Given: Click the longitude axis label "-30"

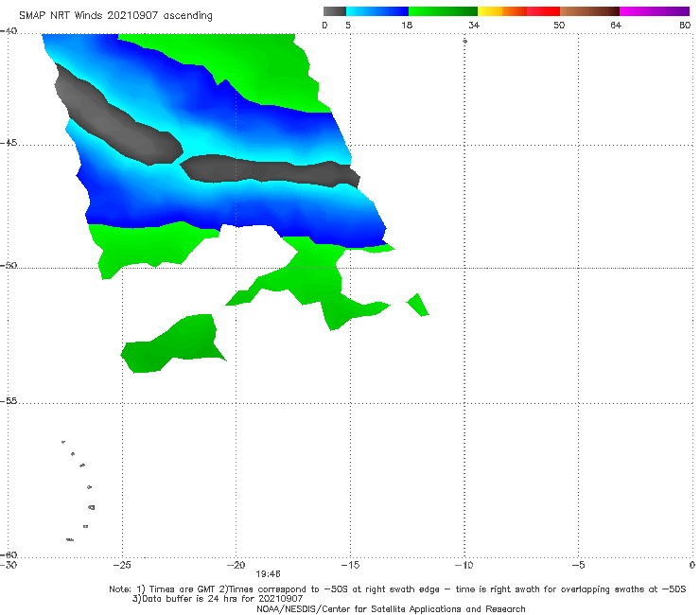Looking at the screenshot, I should (9, 565).
